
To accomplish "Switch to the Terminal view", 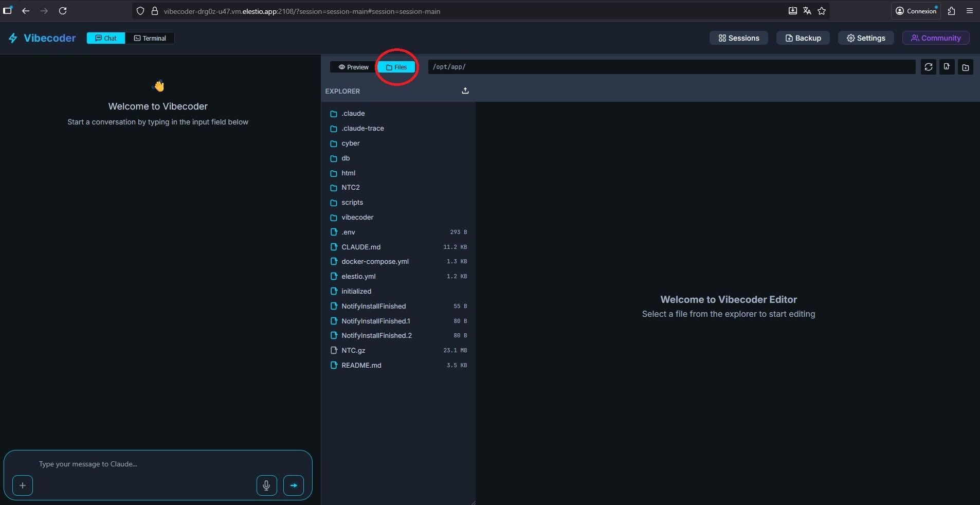I will click(150, 38).
